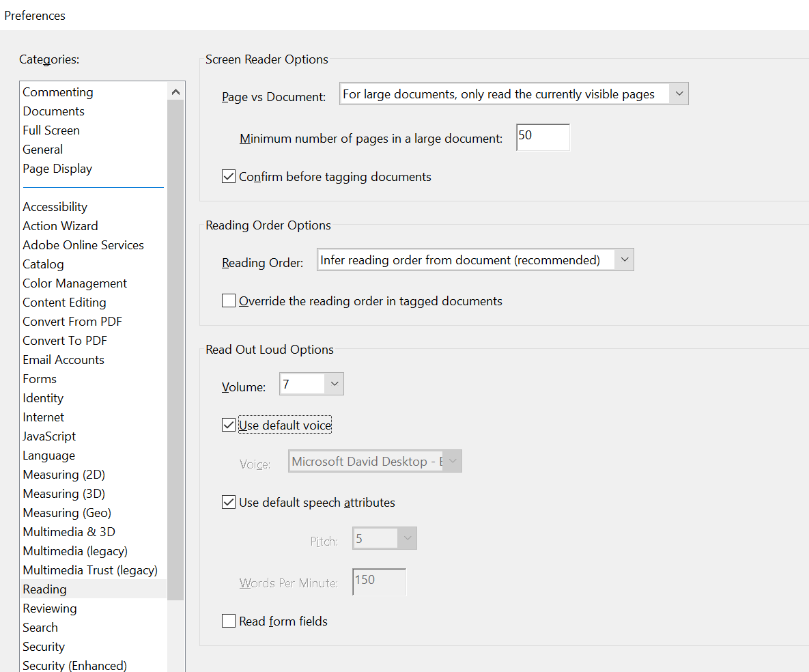Open the Pitch dropdown
The width and height of the screenshot is (809, 672).
[x=408, y=538]
